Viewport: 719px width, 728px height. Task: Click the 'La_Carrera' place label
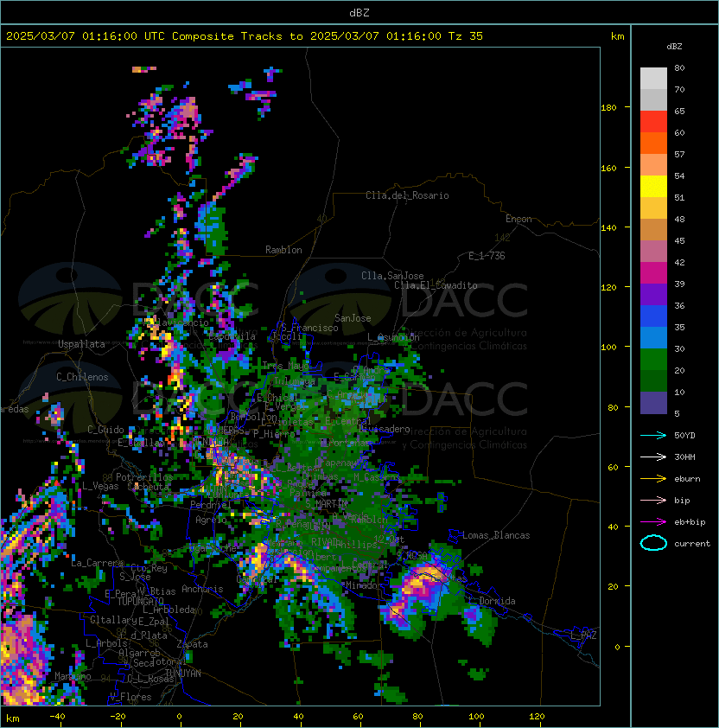(x=97, y=563)
